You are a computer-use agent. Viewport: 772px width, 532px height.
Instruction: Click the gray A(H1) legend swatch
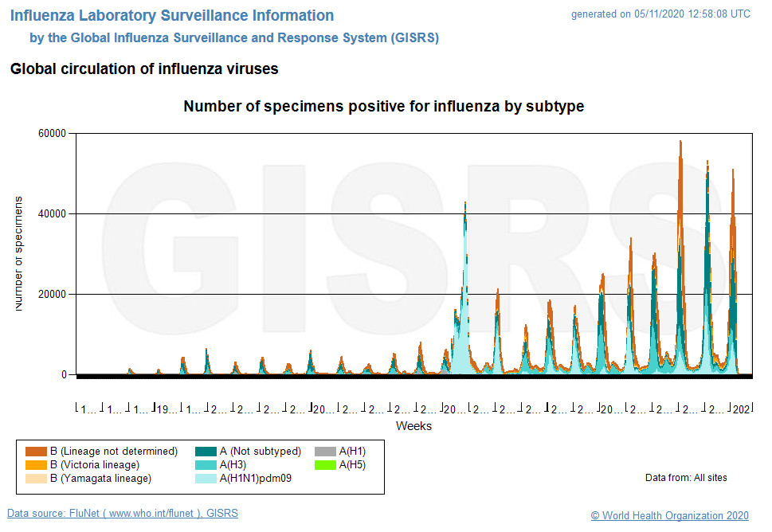[325, 452]
